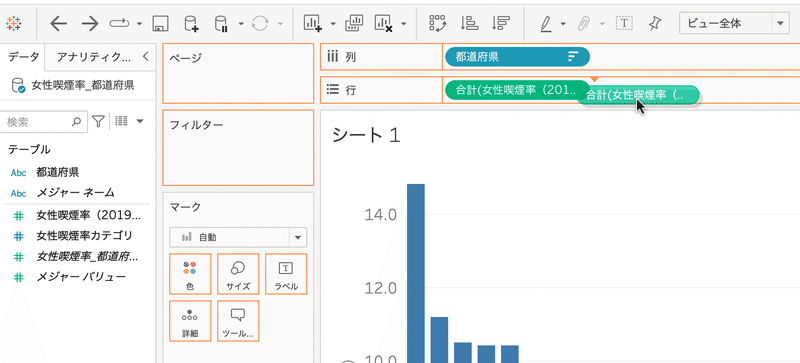Click the filter fields funnel icon
The image size is (800, 363).
[x=98, y=122]
